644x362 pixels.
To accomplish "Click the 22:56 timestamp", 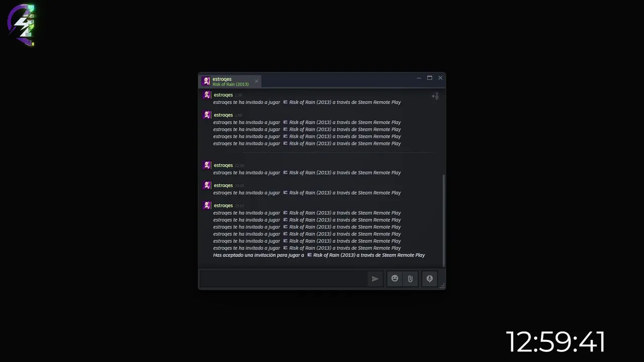I will click(x=239, y=166).
